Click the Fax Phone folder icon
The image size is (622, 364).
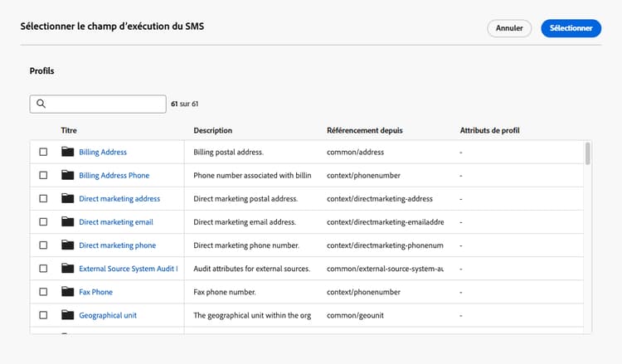[67, 291]
